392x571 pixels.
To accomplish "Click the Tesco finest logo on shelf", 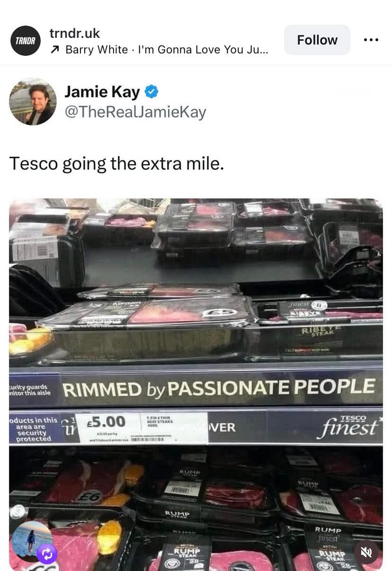I will pyautogui.click(x=348, y=425).
